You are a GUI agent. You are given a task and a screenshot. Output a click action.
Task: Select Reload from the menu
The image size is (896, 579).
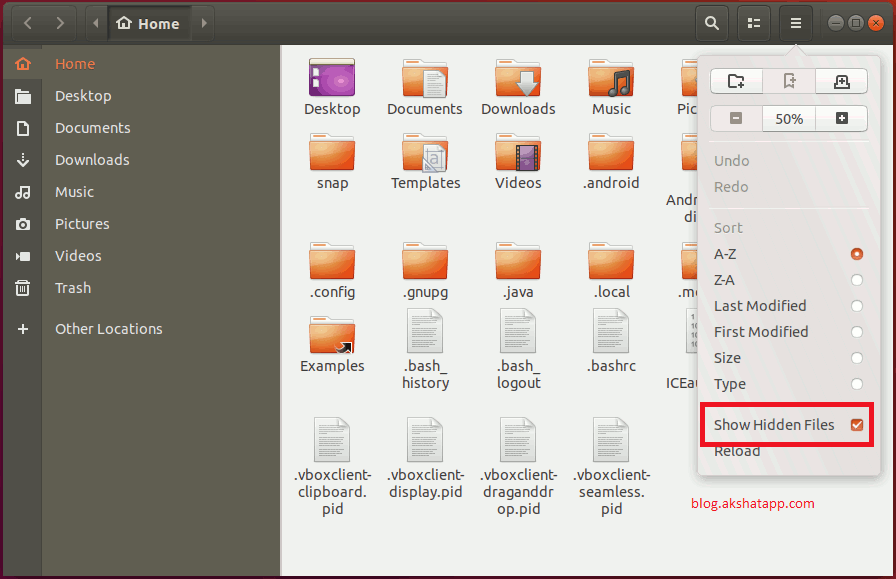point(737,451)
